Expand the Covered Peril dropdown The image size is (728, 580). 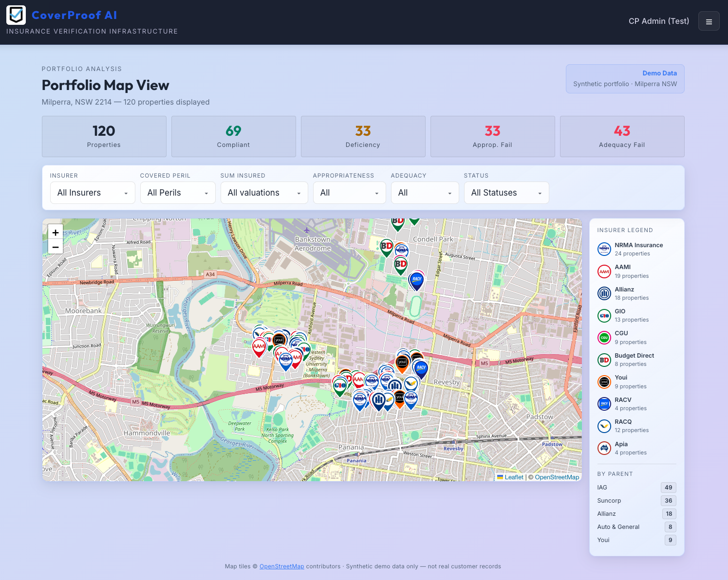pyautogui.click(x=178, y=193)
